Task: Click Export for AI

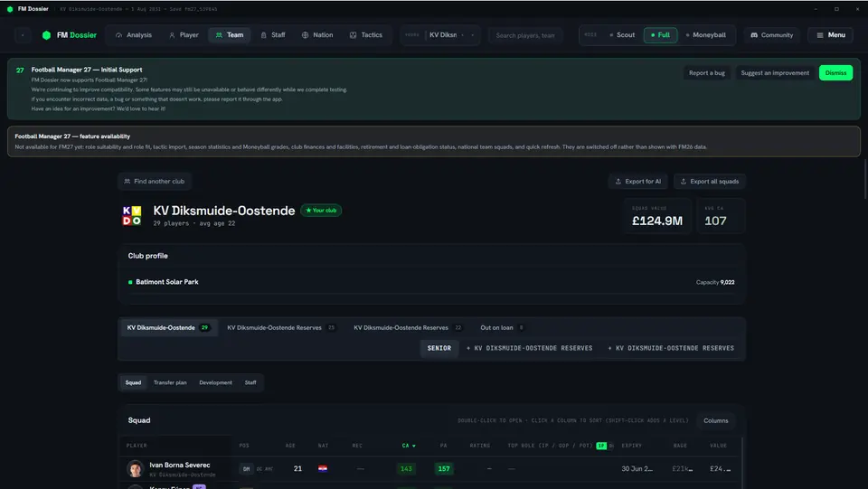Action: (637, 182)
